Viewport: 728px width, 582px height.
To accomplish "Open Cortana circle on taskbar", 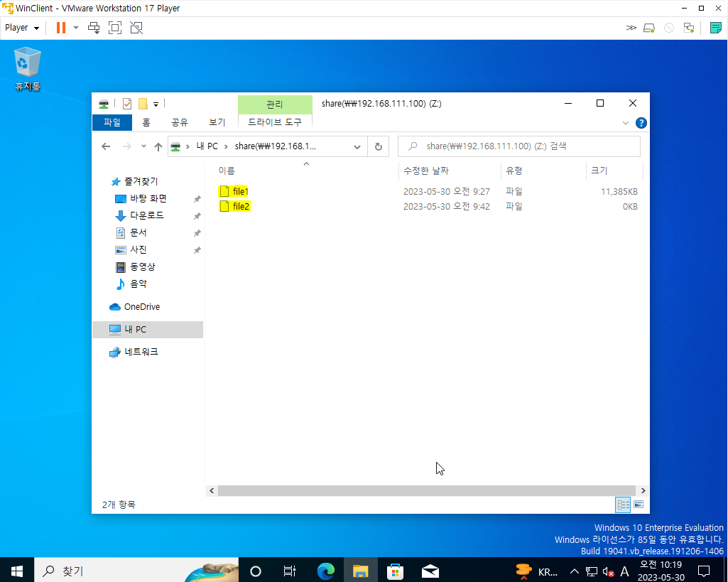I will [256, 571].
